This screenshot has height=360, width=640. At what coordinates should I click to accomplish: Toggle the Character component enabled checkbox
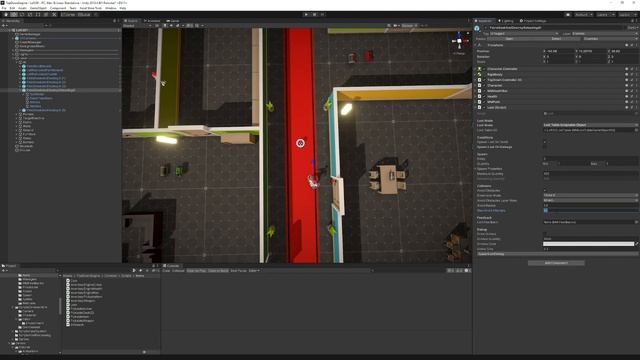point(484,85)
